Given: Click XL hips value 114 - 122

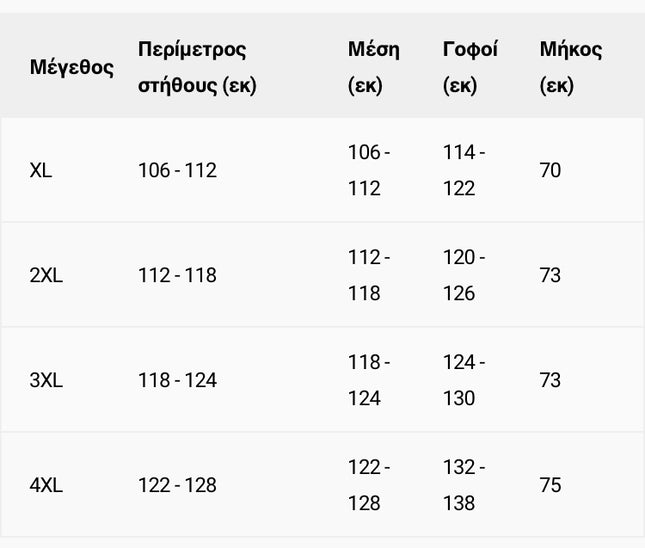Looking at the screenshot, I should pyautogui.click(x=463, y=171).
